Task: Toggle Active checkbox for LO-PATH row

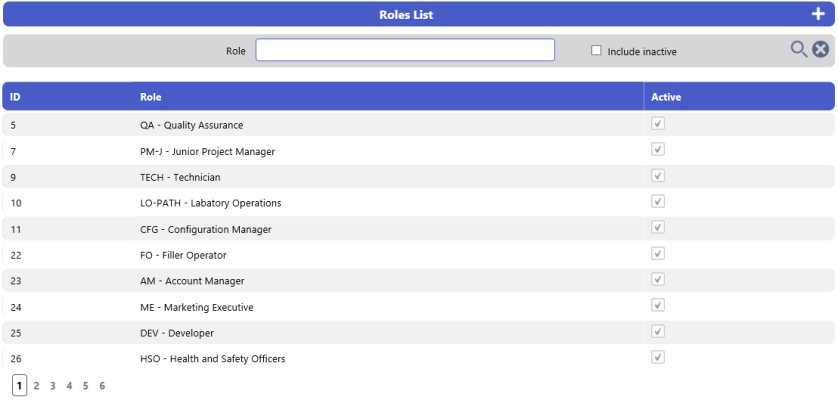Action: point(658,201)
